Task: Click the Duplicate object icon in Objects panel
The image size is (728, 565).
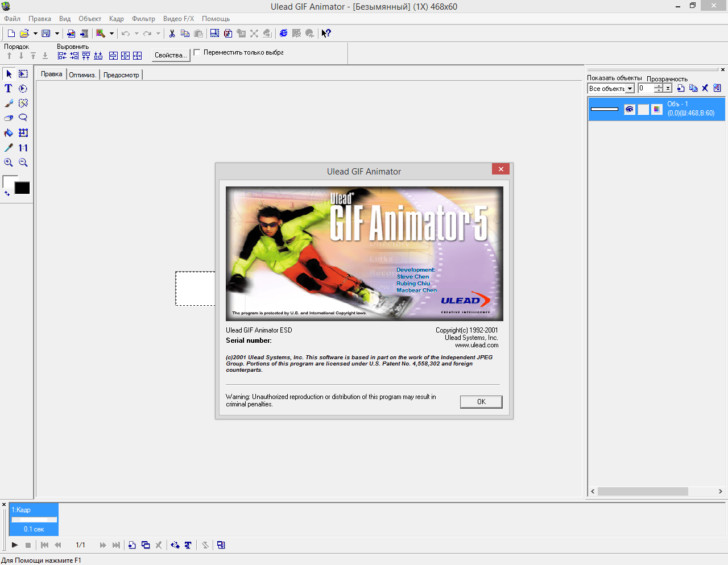Action: tap(693, 88)
